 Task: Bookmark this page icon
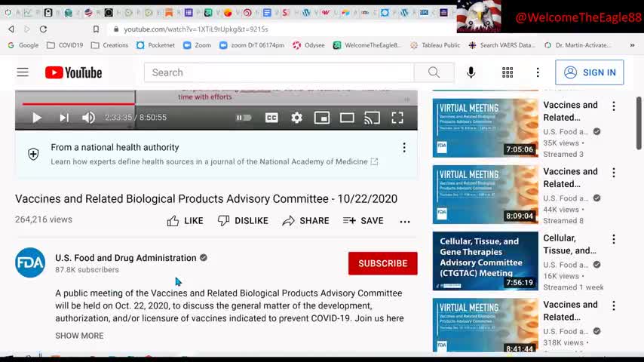96,29
